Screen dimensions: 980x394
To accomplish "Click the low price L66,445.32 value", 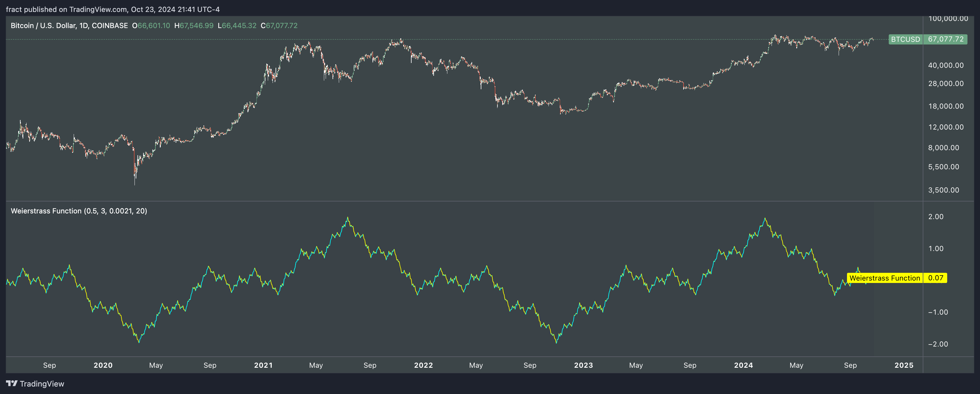I will (237, 25).
